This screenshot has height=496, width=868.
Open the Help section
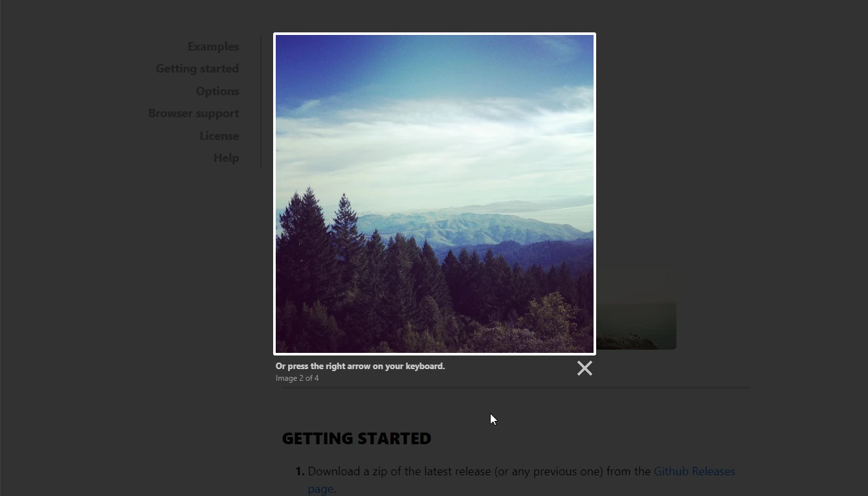click(226, 157)
